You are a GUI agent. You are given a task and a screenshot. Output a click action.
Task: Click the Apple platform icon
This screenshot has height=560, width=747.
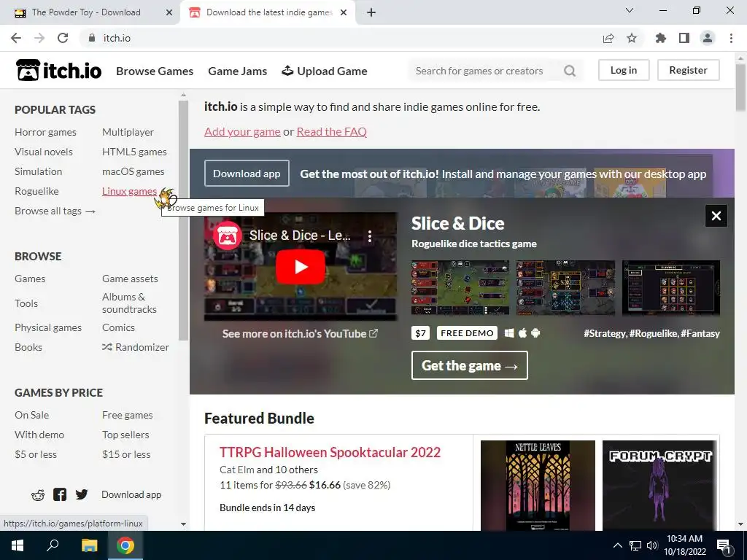[x=522, y=332]
